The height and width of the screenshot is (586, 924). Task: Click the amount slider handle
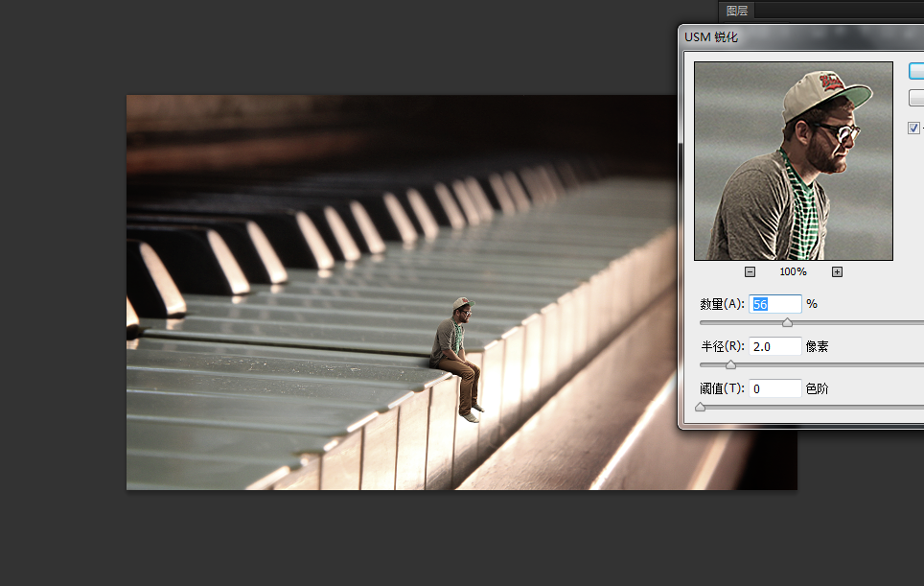coord(787,322)
